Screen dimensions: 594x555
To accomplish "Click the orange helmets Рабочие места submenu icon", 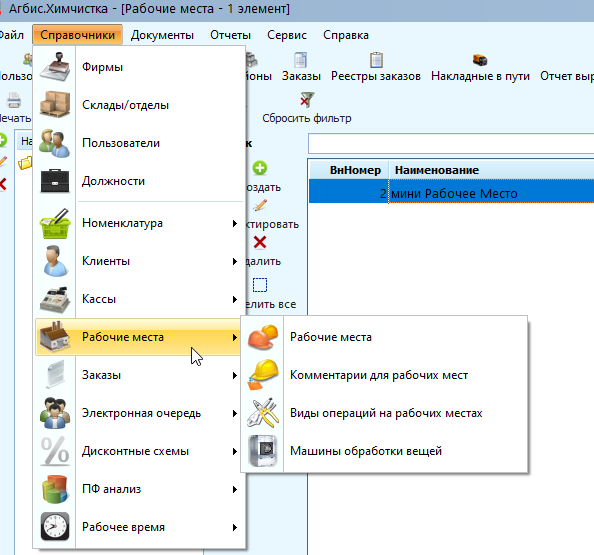I will (x=263, y=337).
